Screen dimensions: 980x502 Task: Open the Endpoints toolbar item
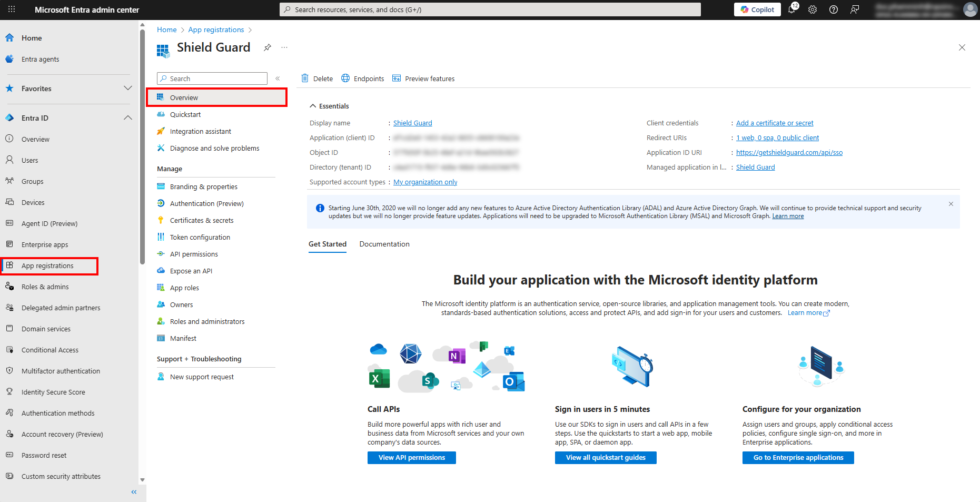(363, 78)
